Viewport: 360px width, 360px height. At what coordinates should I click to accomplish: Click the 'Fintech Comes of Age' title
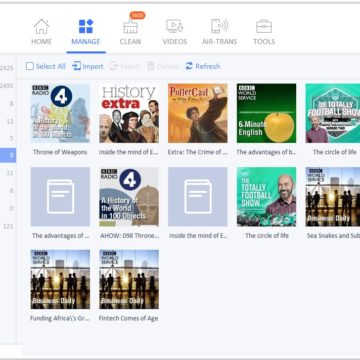click(x=128, y=318)
